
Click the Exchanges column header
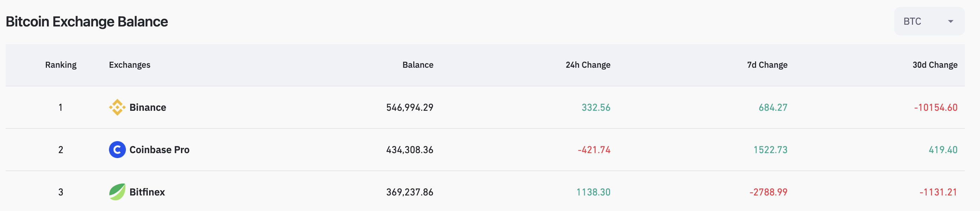[130, 65]
